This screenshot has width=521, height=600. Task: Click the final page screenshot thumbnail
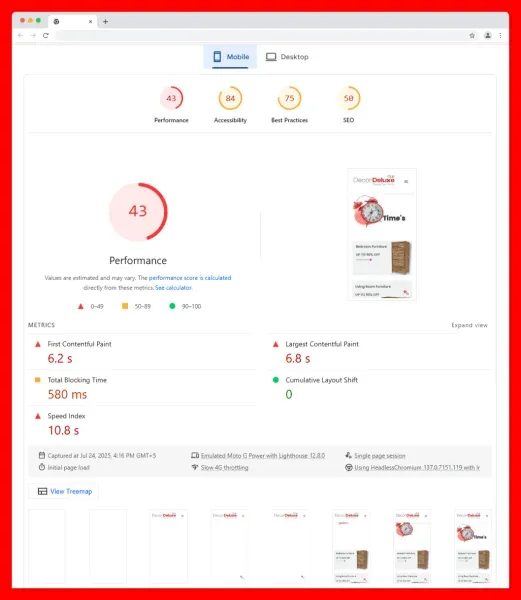pos(382,234)
